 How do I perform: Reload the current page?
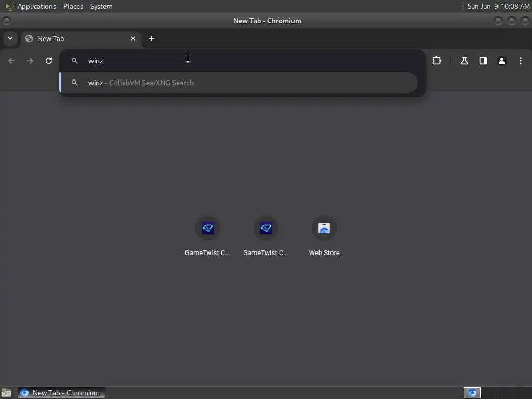point(49,61)
